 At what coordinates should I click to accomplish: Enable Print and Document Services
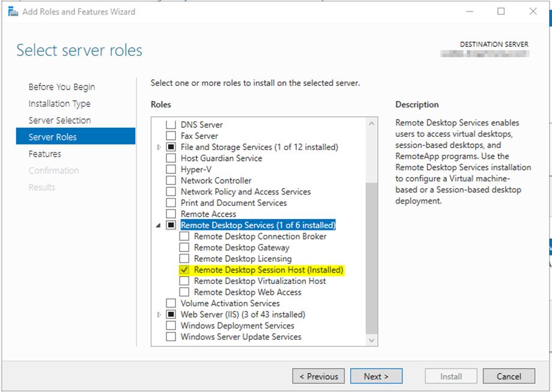(171, 202)
